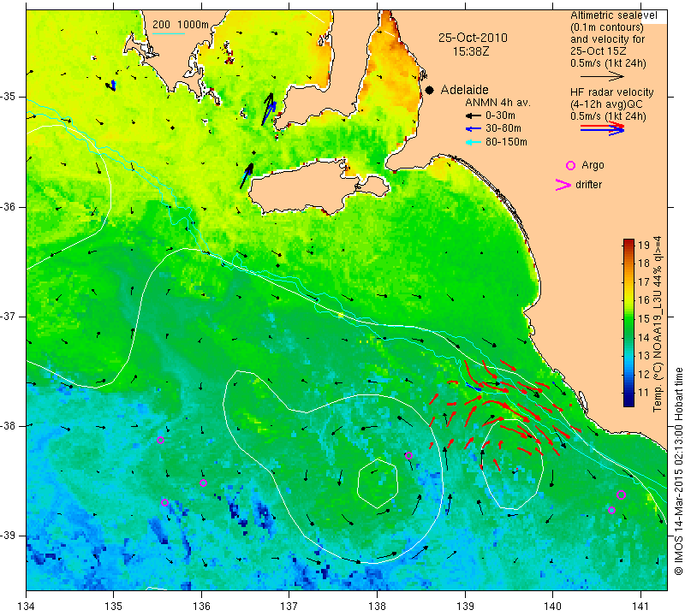Screen dimensions: 685x616
Task: Click the ANMN arrow just west of Kangaroo Island
Action: 247,176
